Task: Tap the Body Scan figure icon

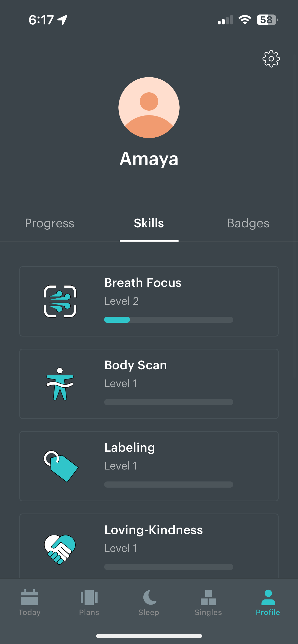Action: pos(60,384)
